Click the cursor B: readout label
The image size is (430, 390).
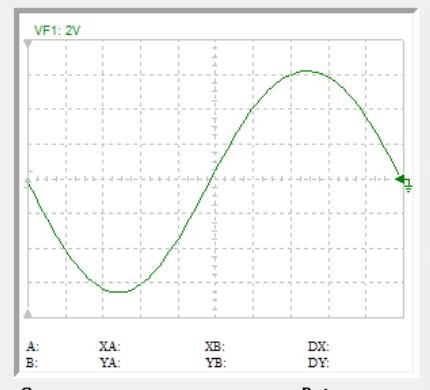32,362
